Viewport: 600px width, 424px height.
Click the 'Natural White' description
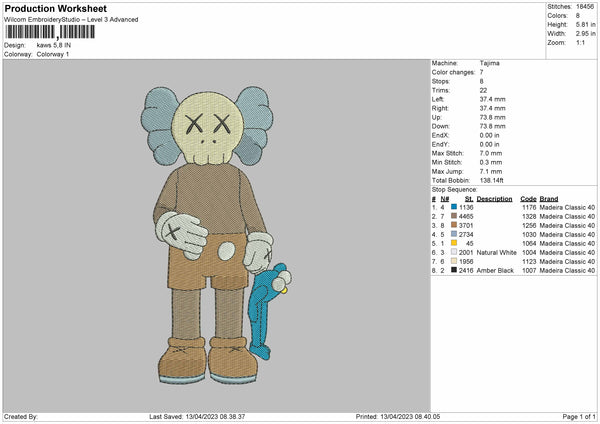coord(497,252)
